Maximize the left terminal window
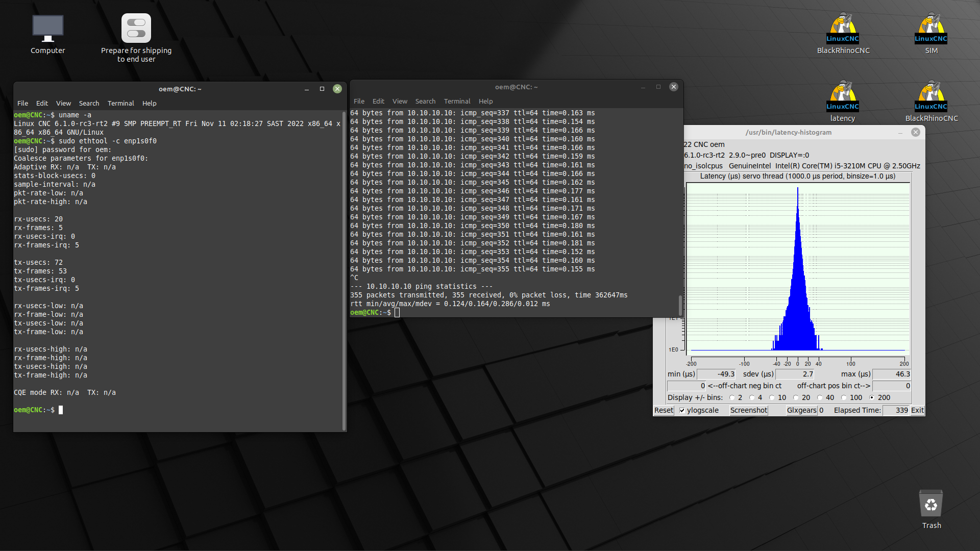This screenshot has width=980, height=551. [322, 89]
